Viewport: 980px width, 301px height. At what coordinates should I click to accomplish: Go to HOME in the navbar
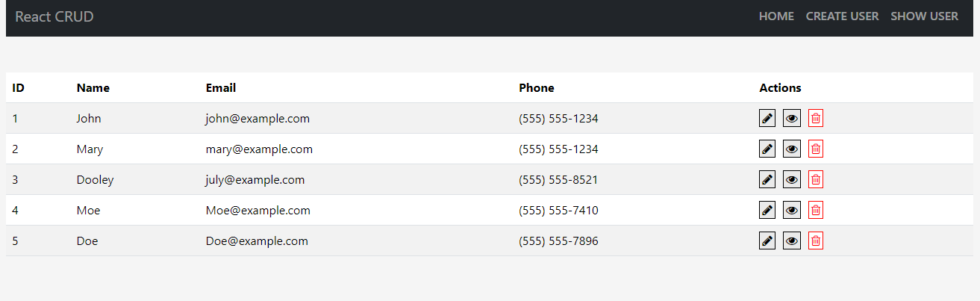point(776,16)
